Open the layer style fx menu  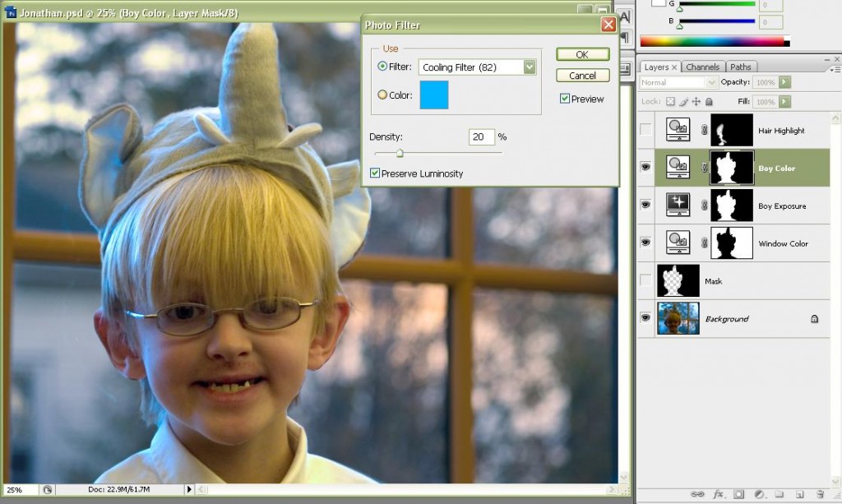(x=718, y=494)
